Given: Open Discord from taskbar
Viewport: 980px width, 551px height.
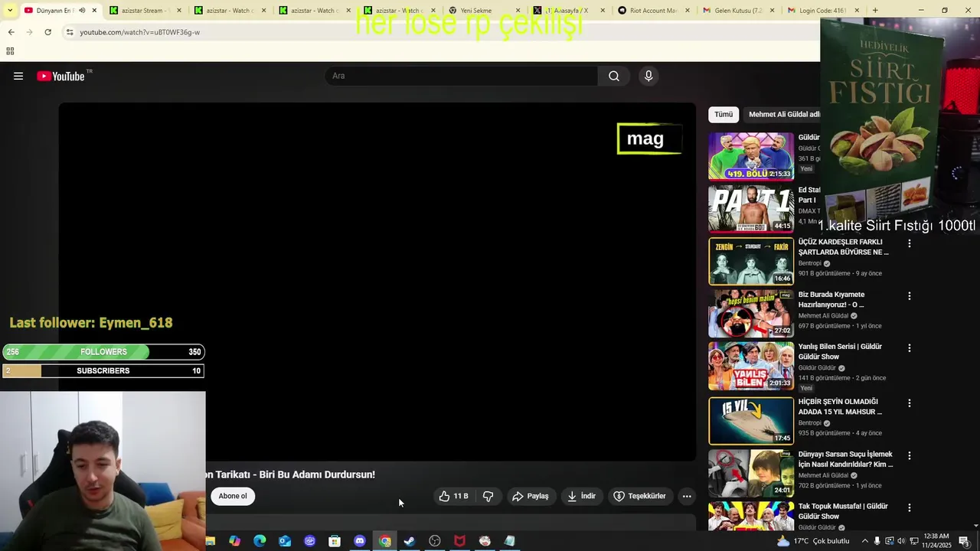Looking at the screenshot, I should click(x=360, y=541).
